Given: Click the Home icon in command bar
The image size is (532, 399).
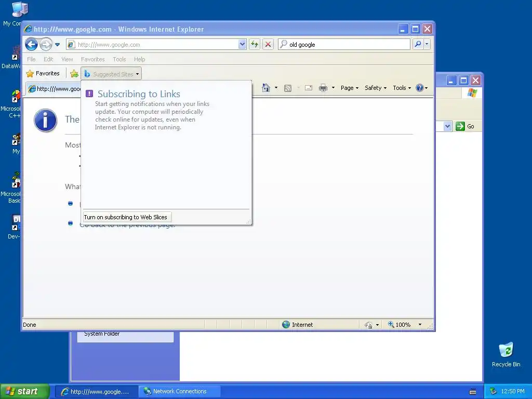Looking at the screenshot, I should pyautogui.click(x=266, y=88).
